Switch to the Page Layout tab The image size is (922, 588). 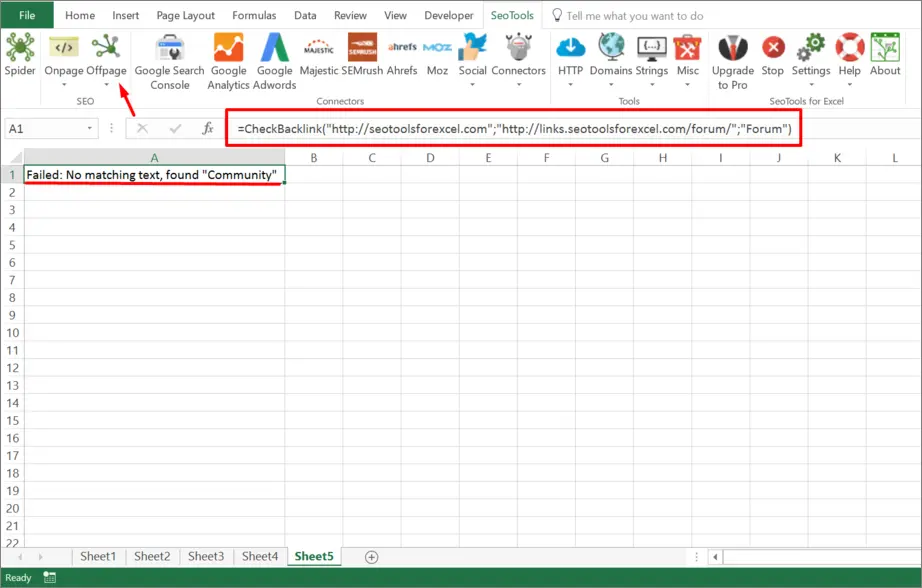click(185, 15)
